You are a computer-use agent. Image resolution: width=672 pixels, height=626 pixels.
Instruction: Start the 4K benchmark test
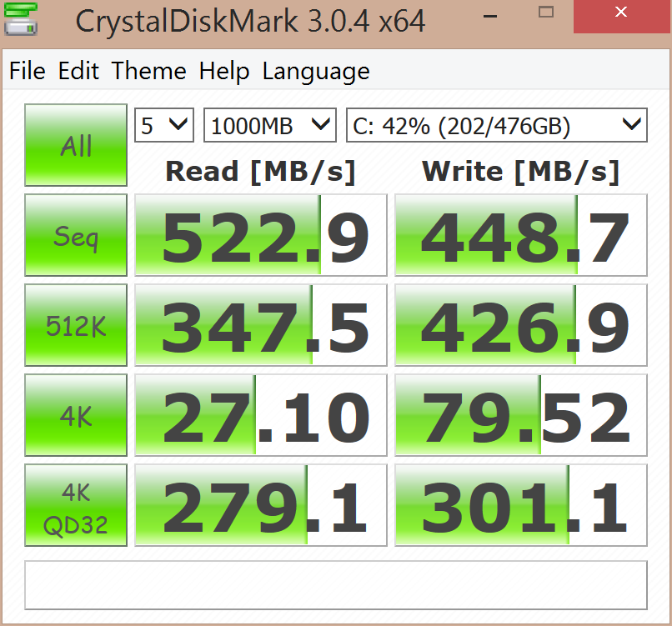click(x=76, y=415)
